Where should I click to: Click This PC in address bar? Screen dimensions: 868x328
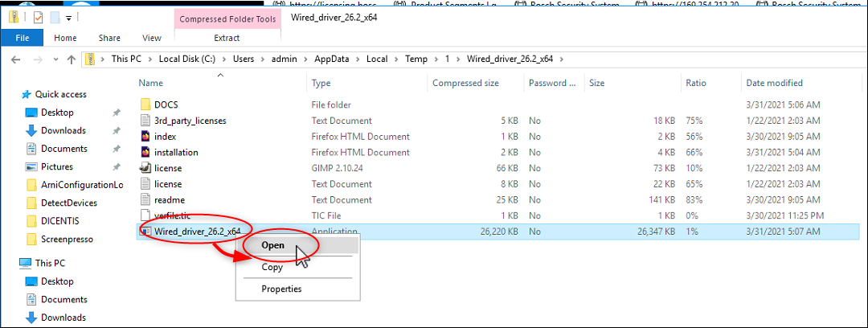126,59
